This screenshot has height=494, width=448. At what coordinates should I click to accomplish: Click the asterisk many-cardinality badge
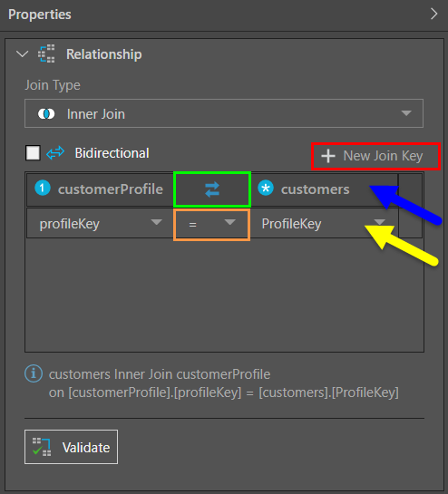click(x=266, y=189)
